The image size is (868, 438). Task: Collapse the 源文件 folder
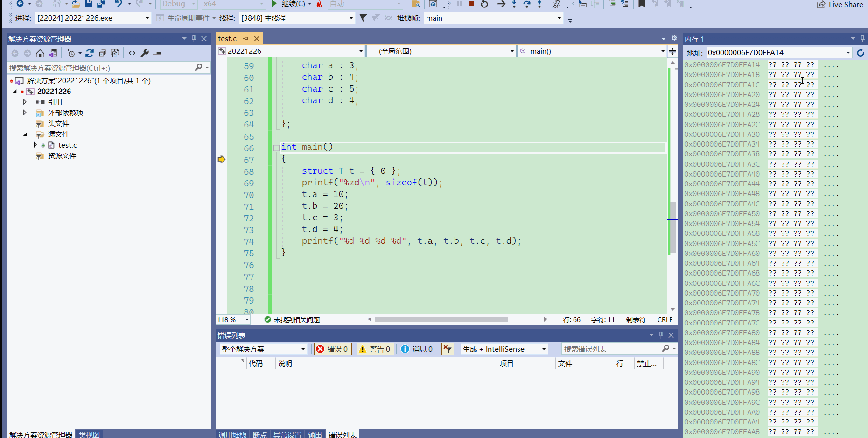pyautogui.click(x=25, y=134)
